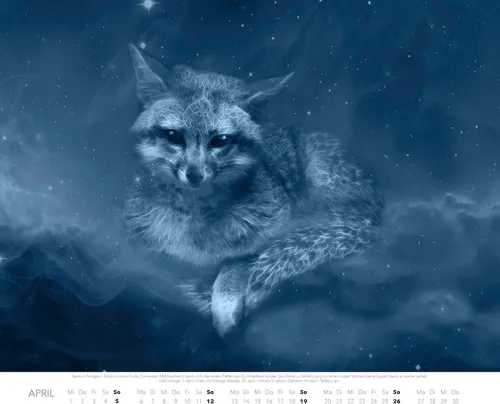Select date 13 in the calendar strip
Viewport: 500px width, 404px height.
click(x=234, y=401)
